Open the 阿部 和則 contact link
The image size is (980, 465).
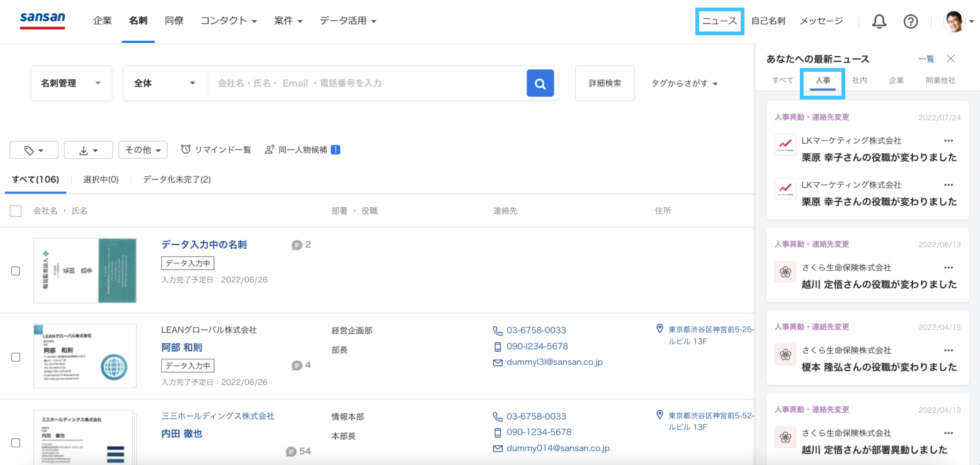coord(182,348)
